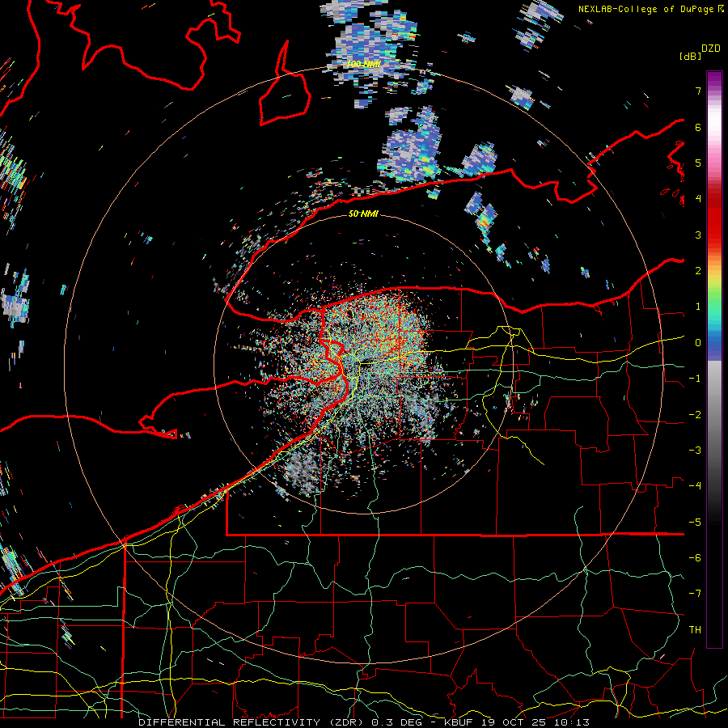Image resolution: width=728 pixels, height=728 pixels.
Task: Click the 3 value on the color scale
Action: click(698, 235)
